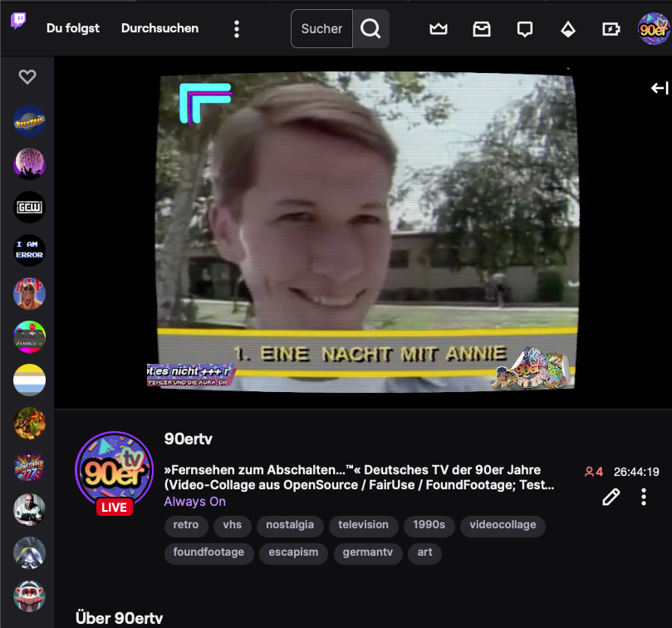Open Prime loot crown icon

pos(439,29)
